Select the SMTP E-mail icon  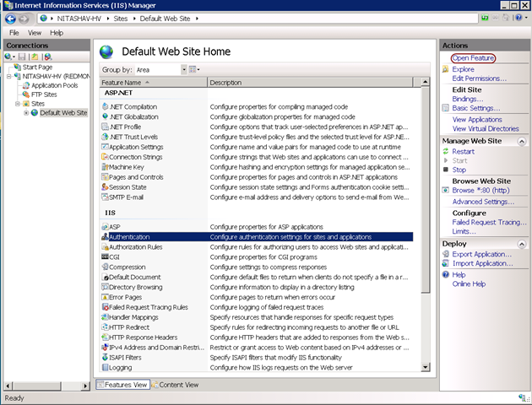click(106, 197)
